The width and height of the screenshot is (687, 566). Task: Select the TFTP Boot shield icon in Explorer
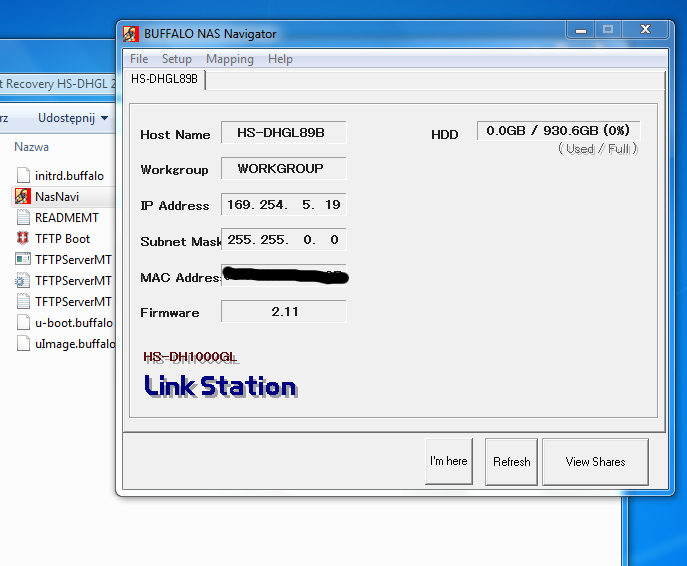23,238
